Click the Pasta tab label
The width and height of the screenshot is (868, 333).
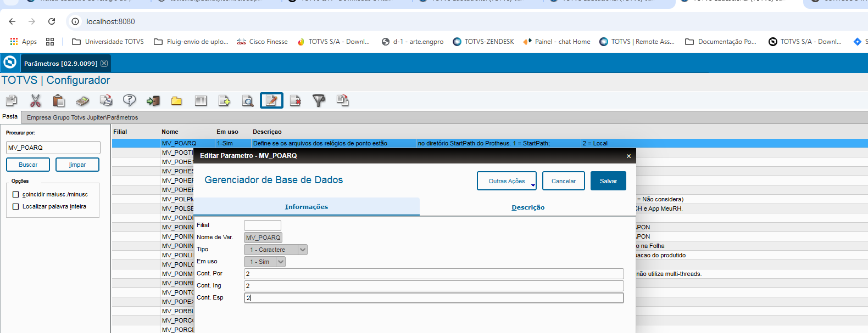click(10, 116)
